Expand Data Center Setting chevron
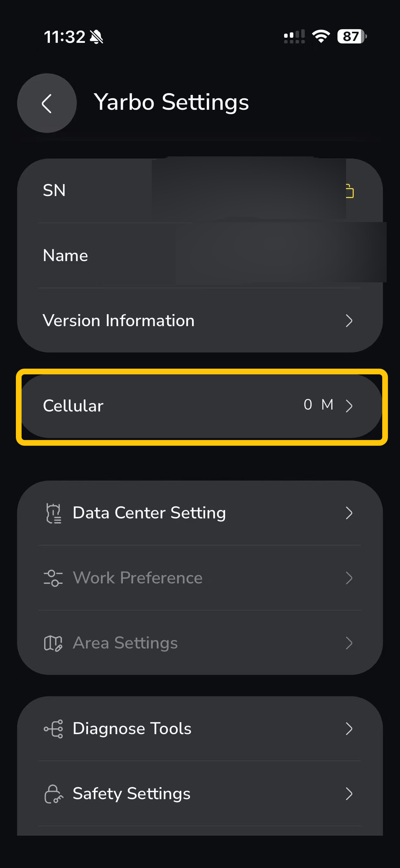 [x=349, y=513]
